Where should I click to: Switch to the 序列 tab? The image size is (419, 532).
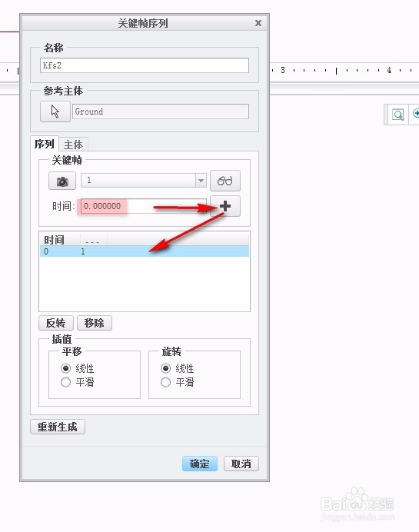(x=45, y=145)
